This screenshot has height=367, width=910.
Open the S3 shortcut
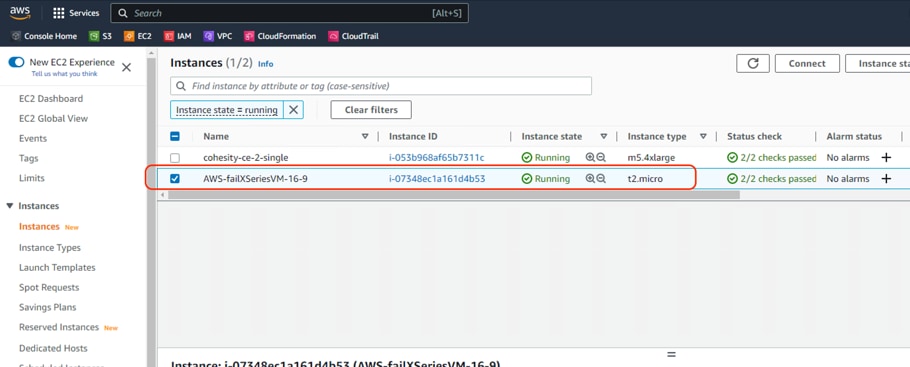pyautogui.click(x=100, y=36)
